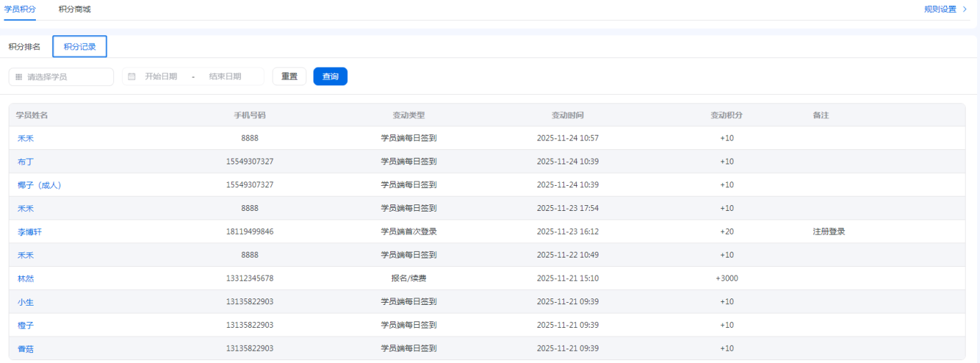Click the calendar icon in date range
The height and width of the screenshot is (363, 980).
131,76
